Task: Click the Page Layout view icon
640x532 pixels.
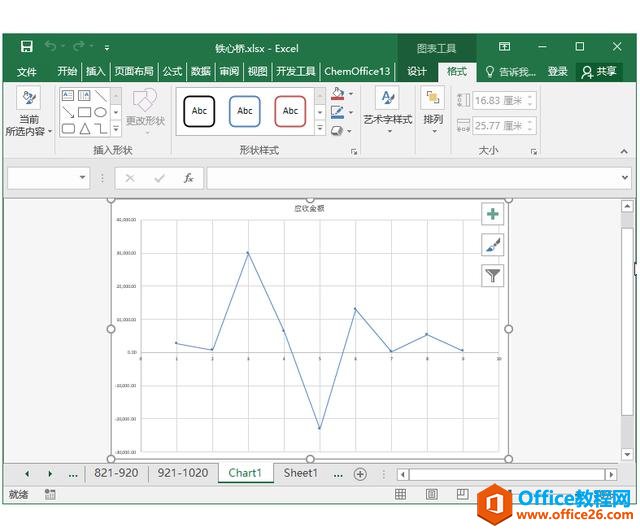Action: coord(431,495)
